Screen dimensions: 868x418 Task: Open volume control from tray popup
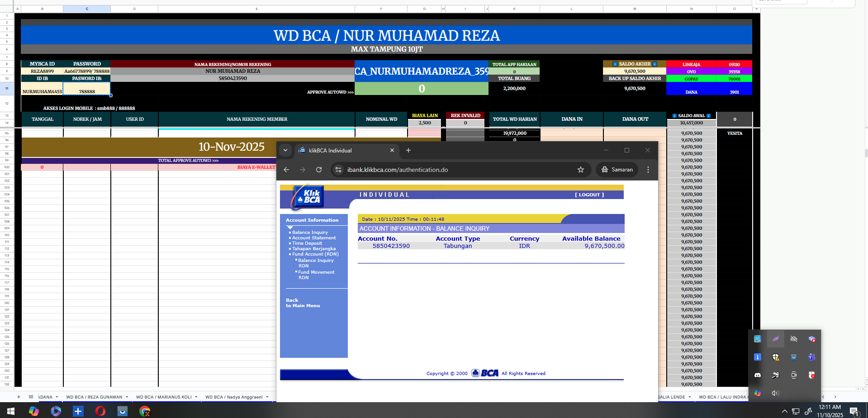pos(776,393)
